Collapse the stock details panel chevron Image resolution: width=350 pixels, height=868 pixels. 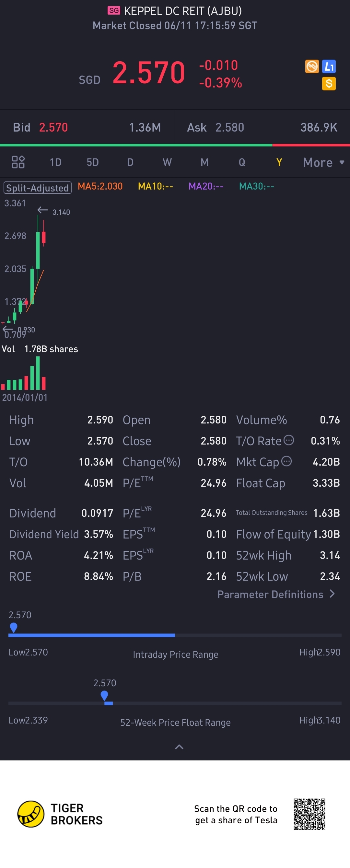tap(179, 747)
